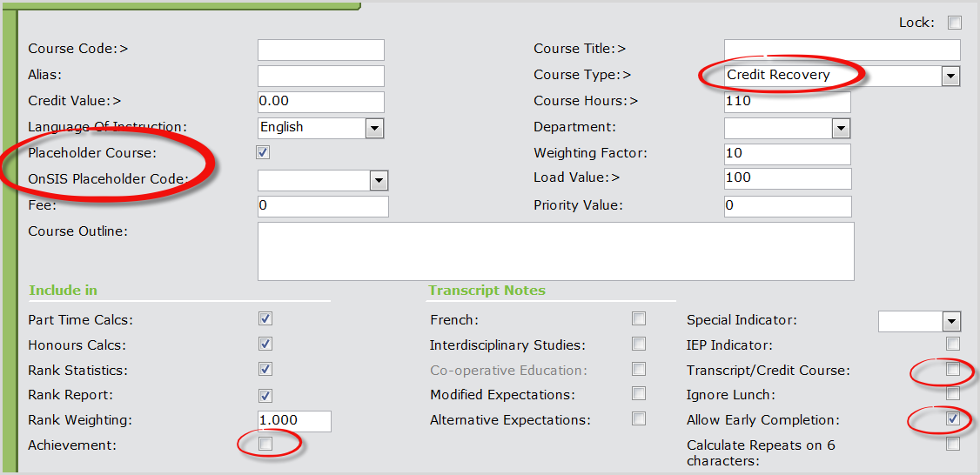Image resolution: width=980 pixels, height=475 pixels.
Task: Toggle the Lock checkbox
Action: [954, 23]
